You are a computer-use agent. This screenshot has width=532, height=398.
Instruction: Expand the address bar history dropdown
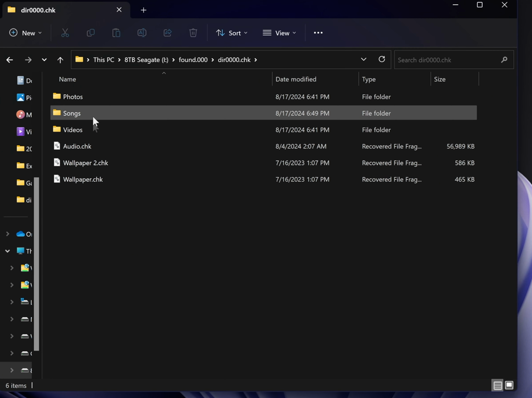364,59
